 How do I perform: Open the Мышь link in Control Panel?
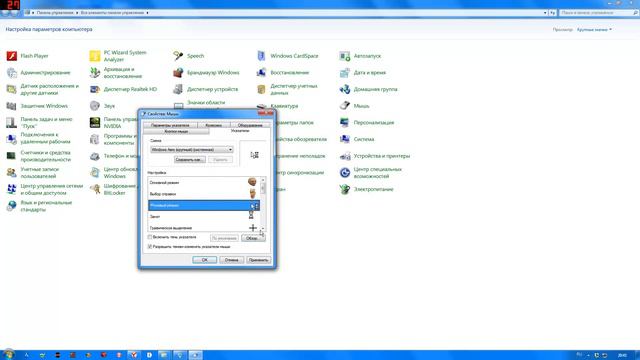361,106
